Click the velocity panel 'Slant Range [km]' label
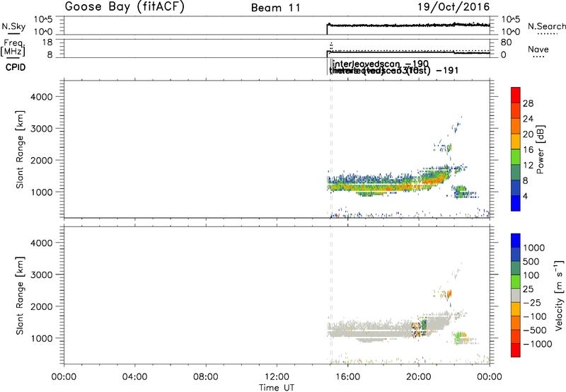Image resolution: width=566 pixels, height=392 pixels. pyautogui.click(x=20, y=296)
